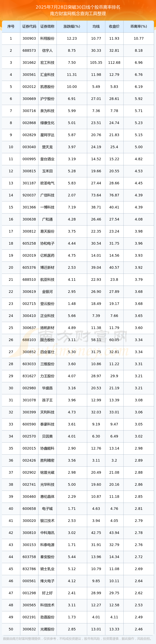This screenshot has width=156, height=644.
Task: Select stock name 博迁新材
Action: pos(47,268)
